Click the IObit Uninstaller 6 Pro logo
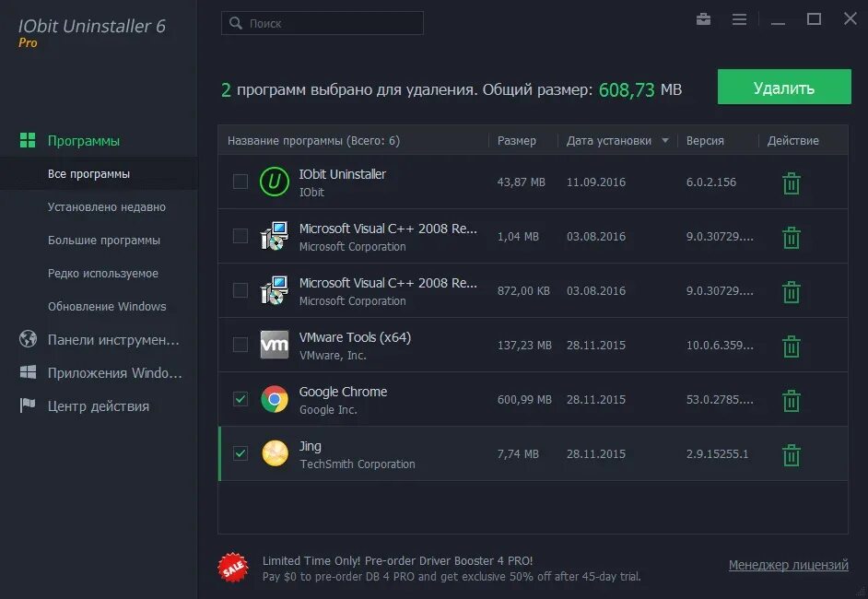The height and width of the screenshot is (599, 868). pyautogui.click(x=92, y=32)
